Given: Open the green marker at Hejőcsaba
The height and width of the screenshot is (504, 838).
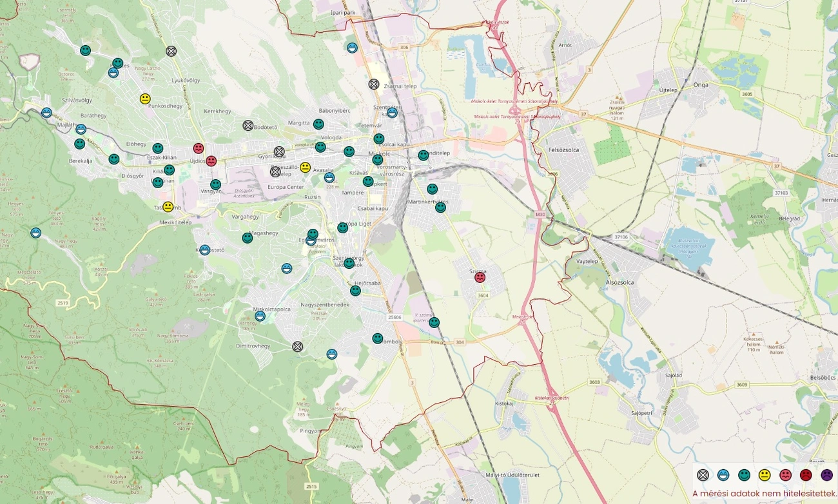Looking at the screenshot, I should (x=355, y=291).
